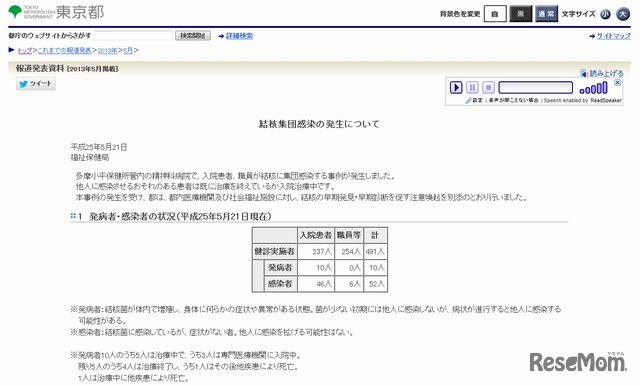Click the table cell 491人

tap(375, 251)
